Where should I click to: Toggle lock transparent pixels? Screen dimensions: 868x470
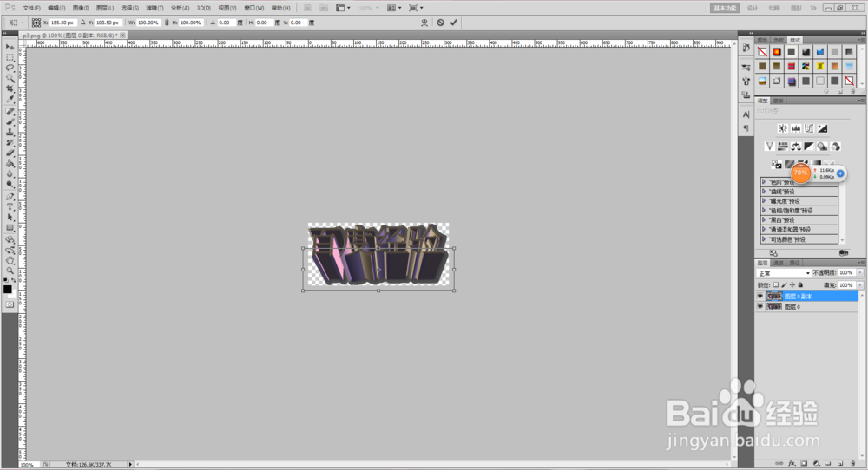tap(775, 284)
